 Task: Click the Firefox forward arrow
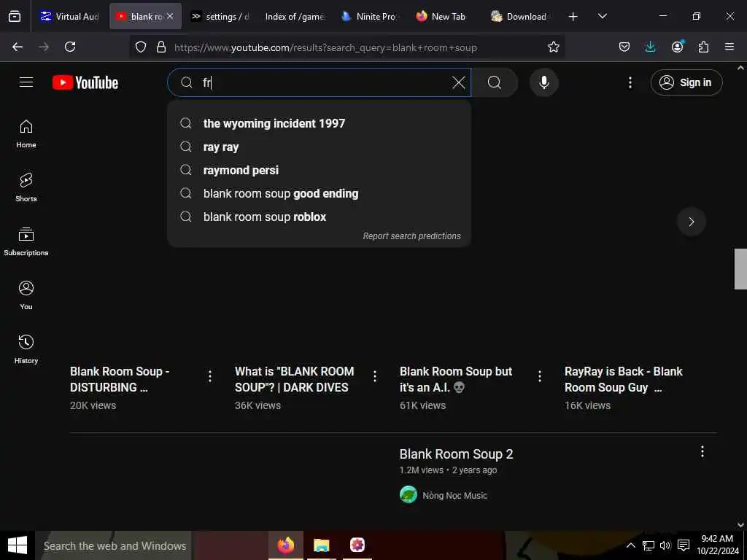pyautogui.click(x=44, y=47)
